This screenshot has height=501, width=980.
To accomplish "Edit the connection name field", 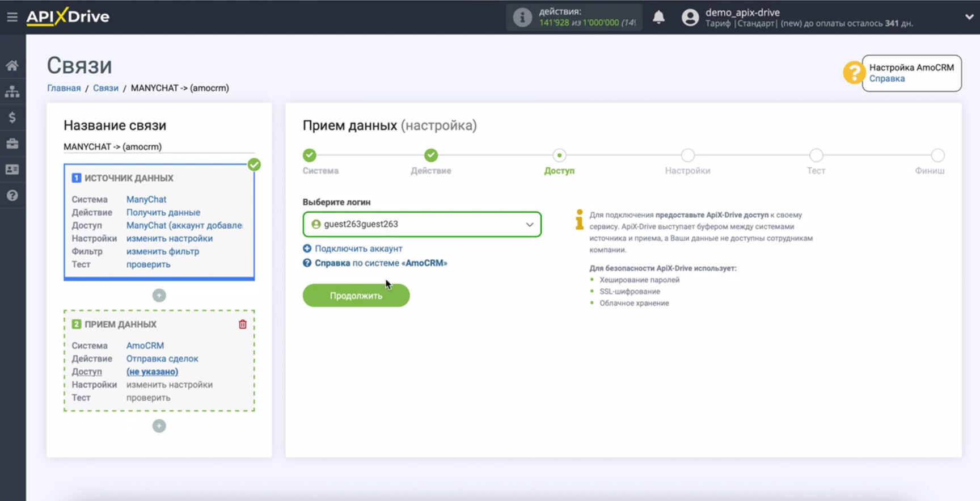I will pos(159,147).
